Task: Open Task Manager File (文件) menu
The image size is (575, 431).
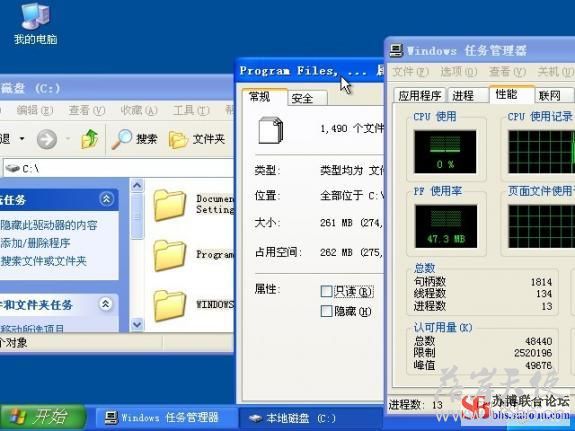Action: click(410, 72)
